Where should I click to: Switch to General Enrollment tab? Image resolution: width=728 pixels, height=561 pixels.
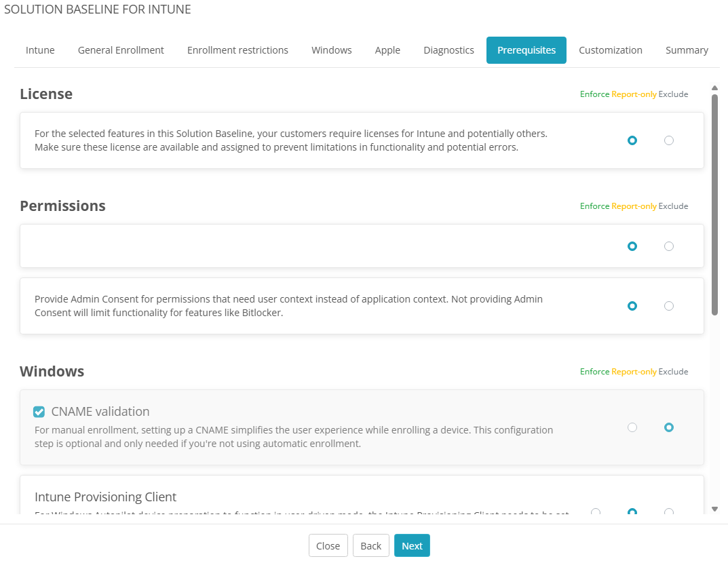(121, 50)
